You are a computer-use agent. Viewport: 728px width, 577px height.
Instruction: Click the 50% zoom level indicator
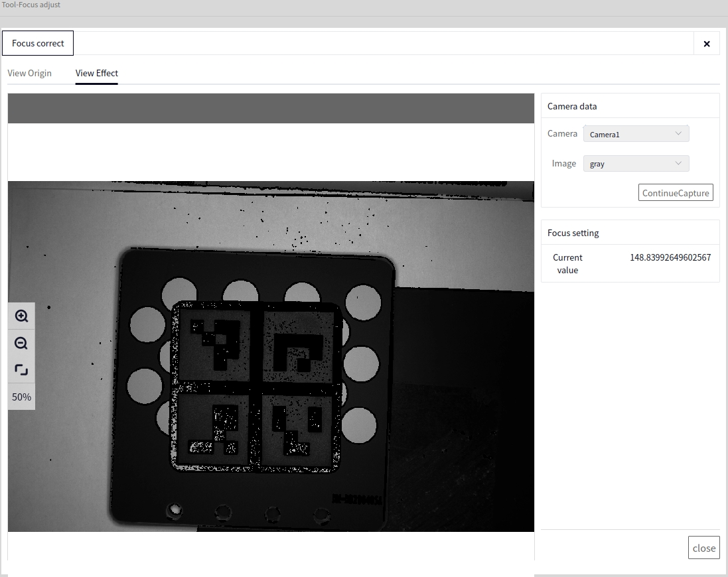tap(21, 397)
